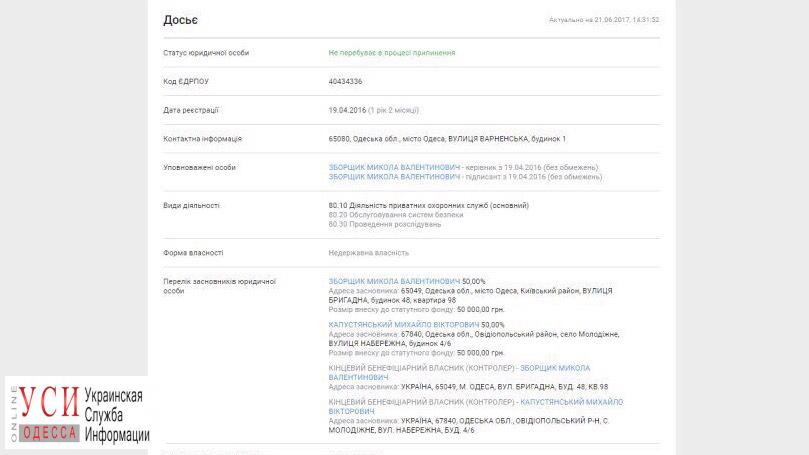Select the ЄДРПОУ code 40434336
The image size is (809, 455).
345,82
